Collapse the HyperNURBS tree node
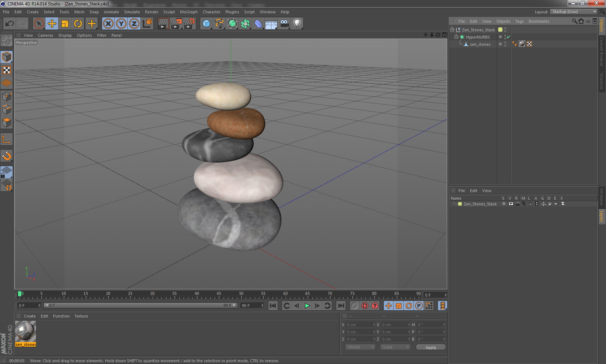 456,37
